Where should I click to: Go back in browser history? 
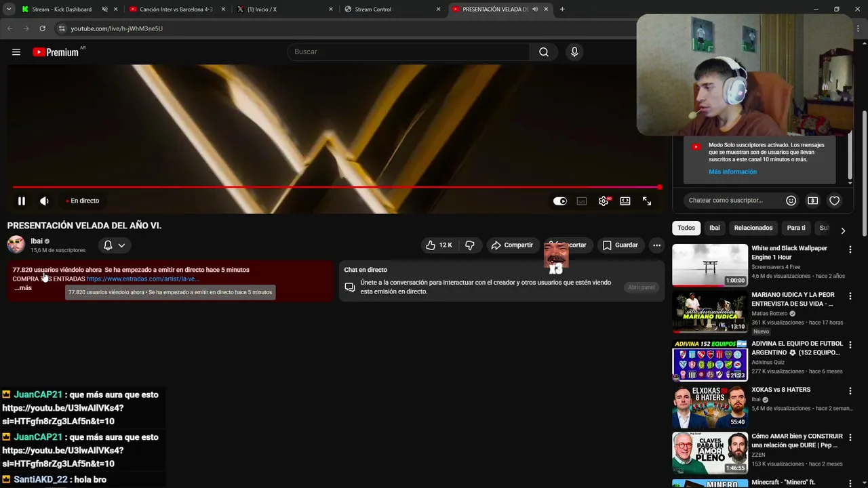pyautogui.click(x=10, y=28)
